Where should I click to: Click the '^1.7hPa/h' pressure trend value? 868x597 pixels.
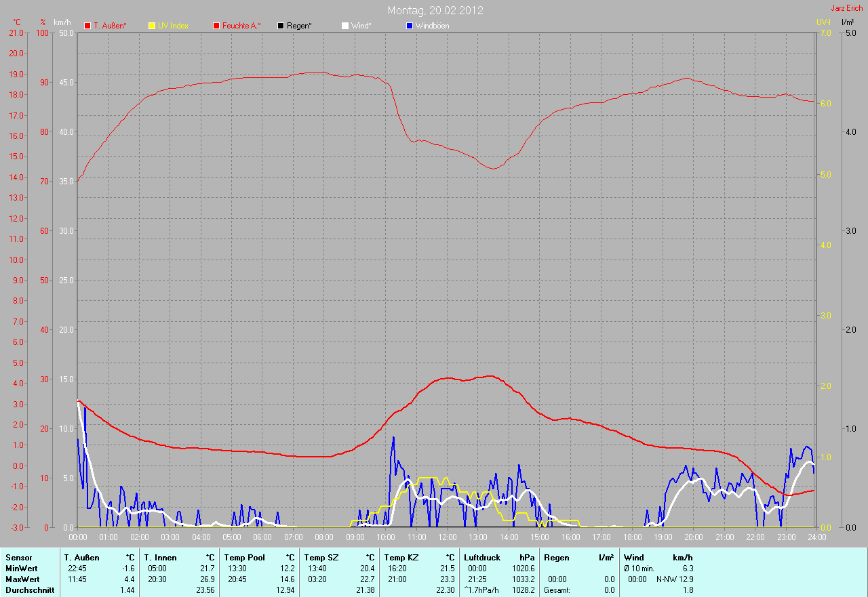coord(481,590)
